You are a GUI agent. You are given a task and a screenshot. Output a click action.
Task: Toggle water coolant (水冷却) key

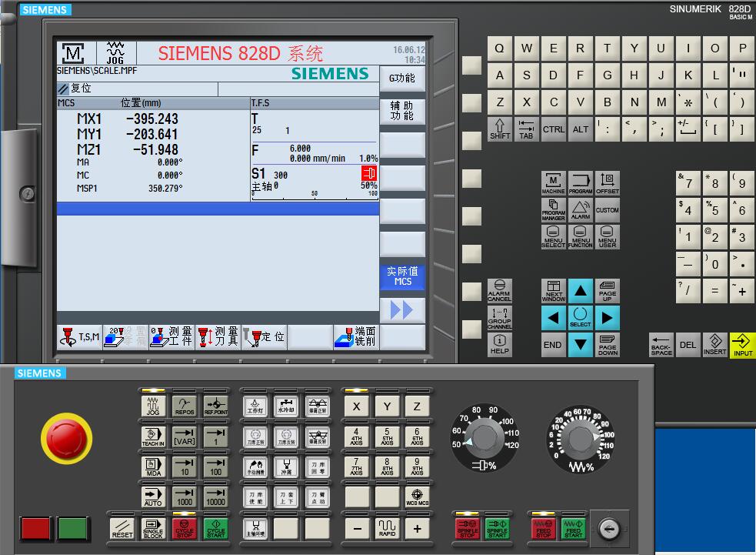(286, 406)
